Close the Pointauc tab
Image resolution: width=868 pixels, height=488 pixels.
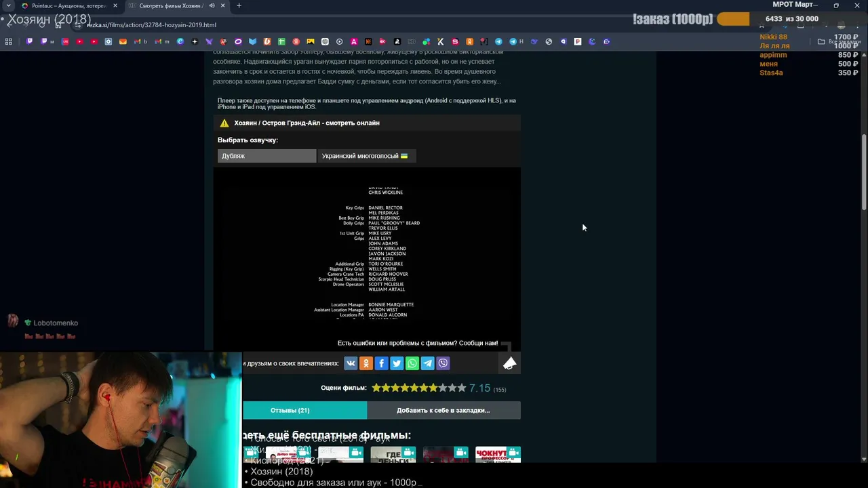tap(115, 5)
